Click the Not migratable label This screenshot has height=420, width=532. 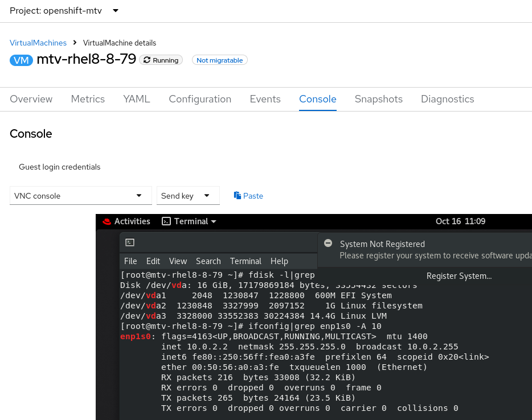click(219, 60)
